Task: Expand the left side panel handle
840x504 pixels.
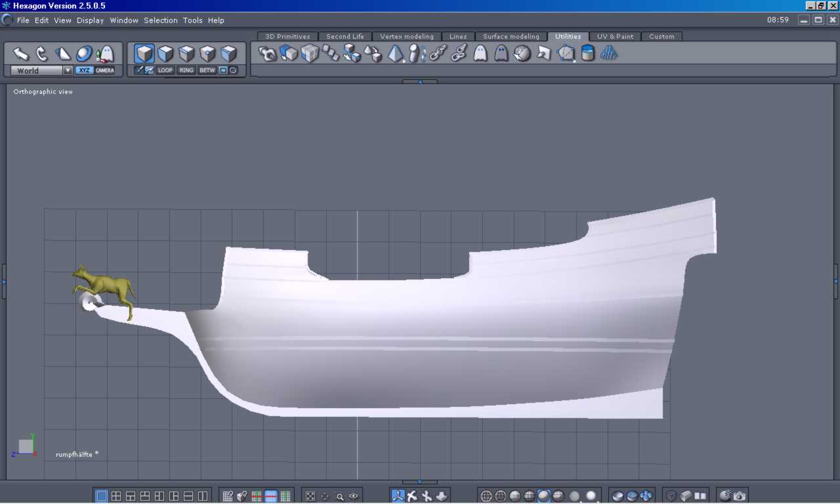Action: [3, 281]
